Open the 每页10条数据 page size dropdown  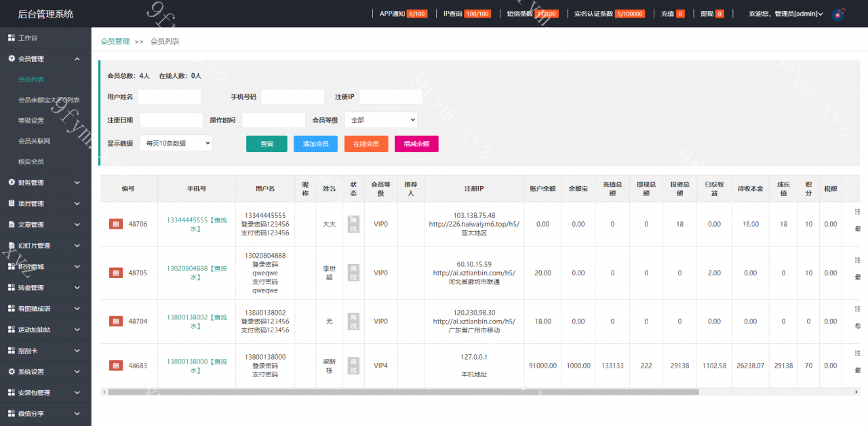(176, 143)
